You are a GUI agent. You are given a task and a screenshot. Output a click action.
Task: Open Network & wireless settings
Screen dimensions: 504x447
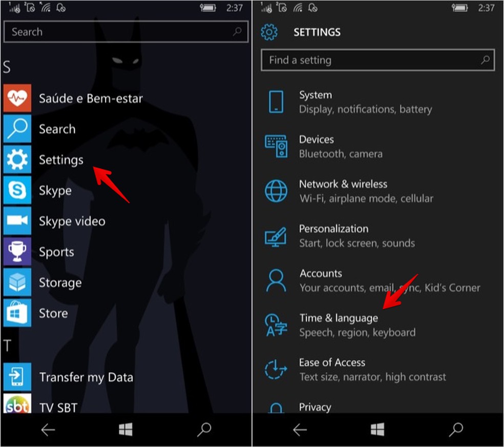pos(377,191)
